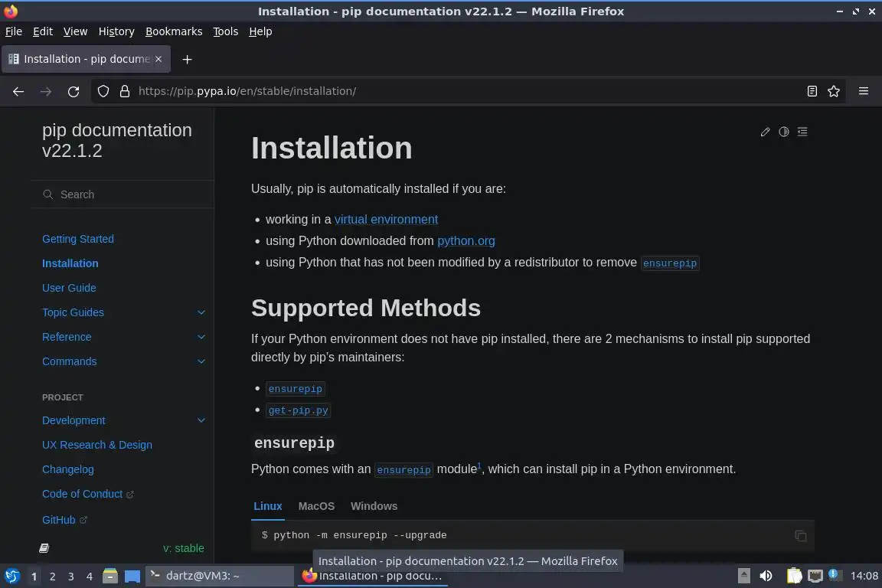This screenshot has width=882, height=588.
Task: Bookmark this page with the star
Action: [834, 91]
